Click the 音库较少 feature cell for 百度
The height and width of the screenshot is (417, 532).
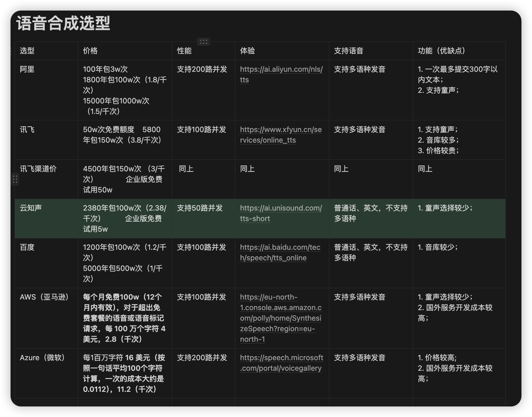(459, 263)
